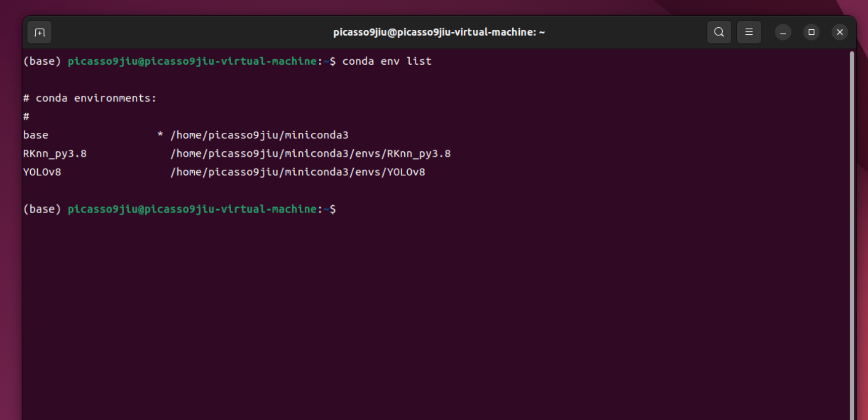868x420 pixels.
Task: Click the '# conda environments:' header line
Action: point(90,98)
